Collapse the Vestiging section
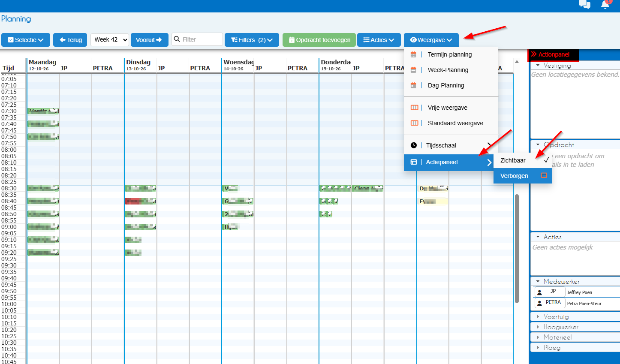This screenshot has height=364, width=620. point(575,66)
